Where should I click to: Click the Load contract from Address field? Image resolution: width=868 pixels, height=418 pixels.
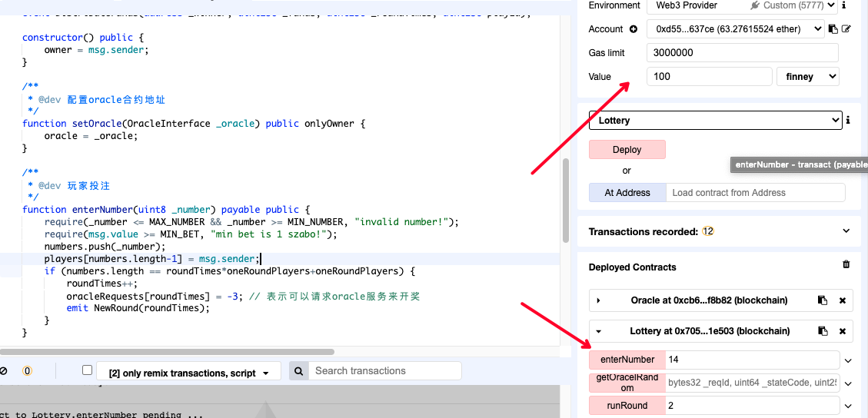pos(756,192)
